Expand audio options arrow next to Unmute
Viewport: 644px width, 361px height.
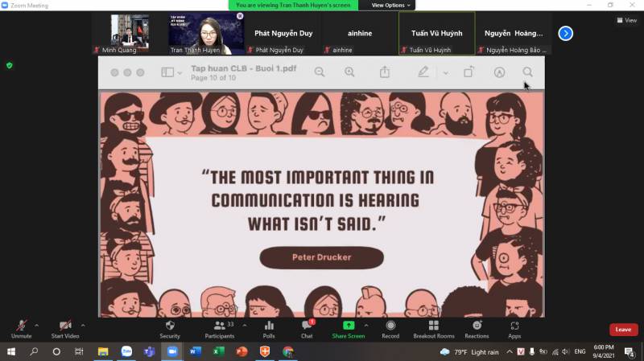point(36,325)
